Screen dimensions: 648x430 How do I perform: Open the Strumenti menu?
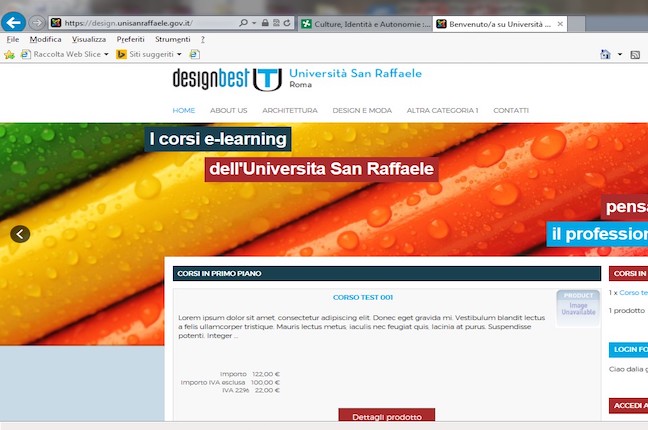point(173,39)
